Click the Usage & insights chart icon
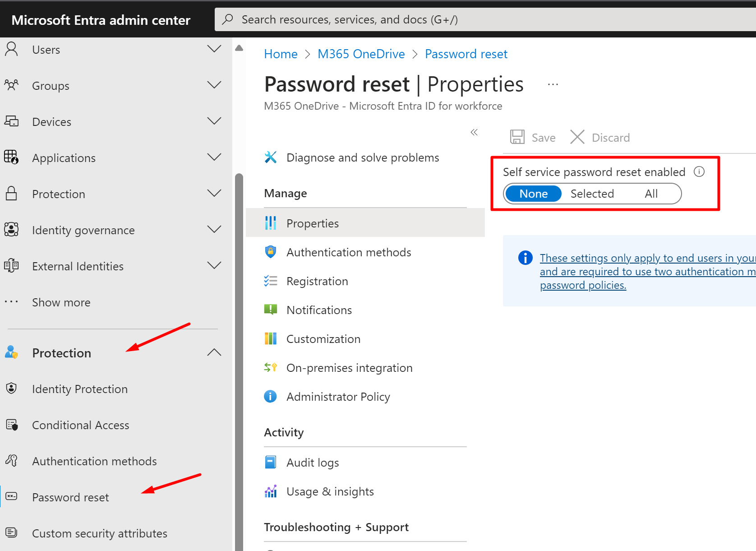 click(x=271, y=491)
